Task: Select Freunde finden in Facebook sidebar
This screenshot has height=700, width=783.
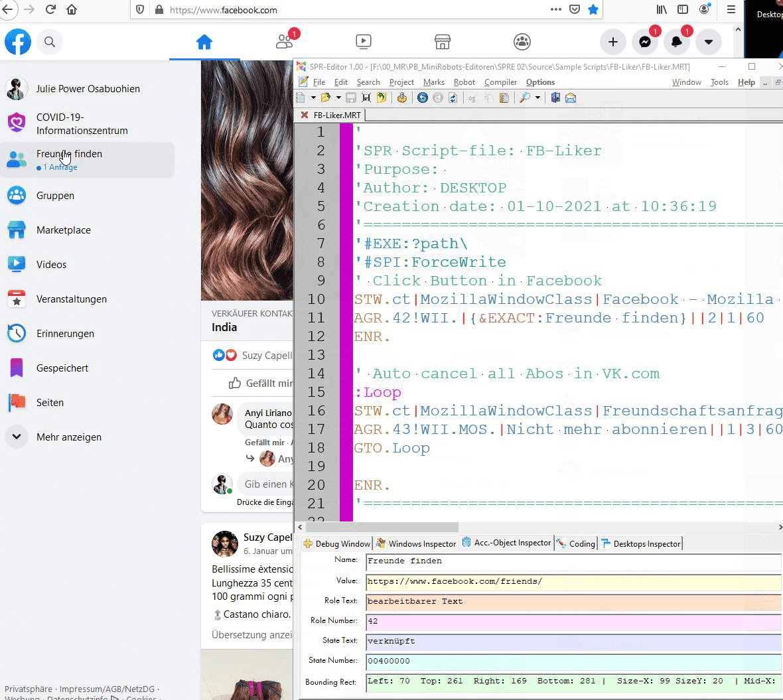Action: (x=88, y=160)
